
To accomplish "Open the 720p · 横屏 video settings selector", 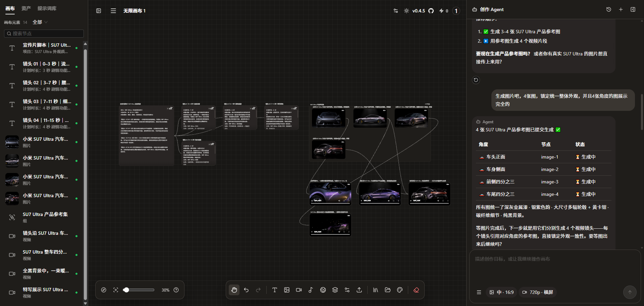I will [x=538, y=292].
